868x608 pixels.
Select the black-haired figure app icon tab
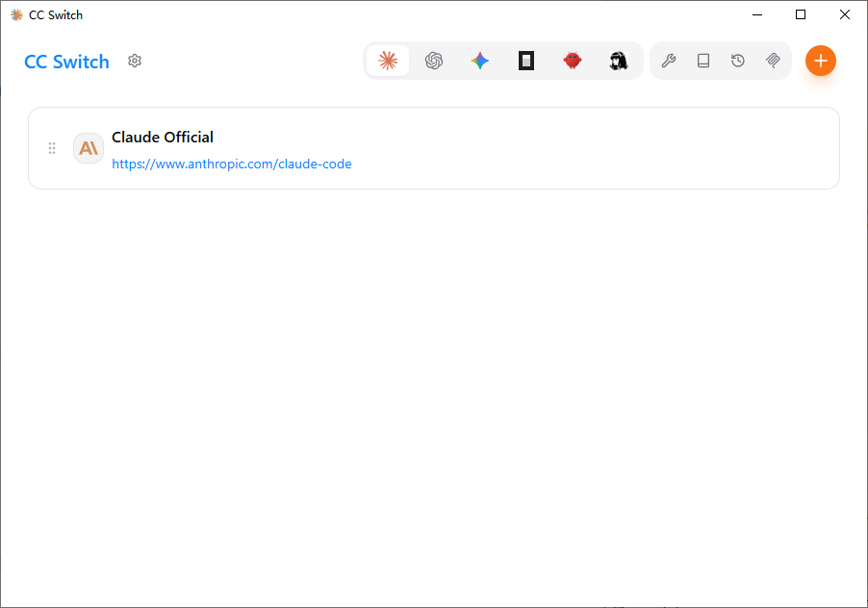(x=619, y=61)
